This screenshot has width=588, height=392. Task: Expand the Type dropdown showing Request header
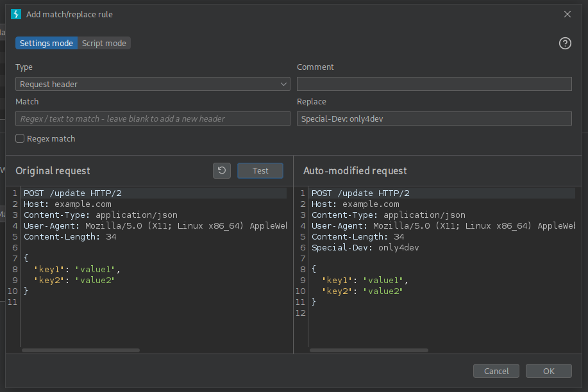click(153, 84)
